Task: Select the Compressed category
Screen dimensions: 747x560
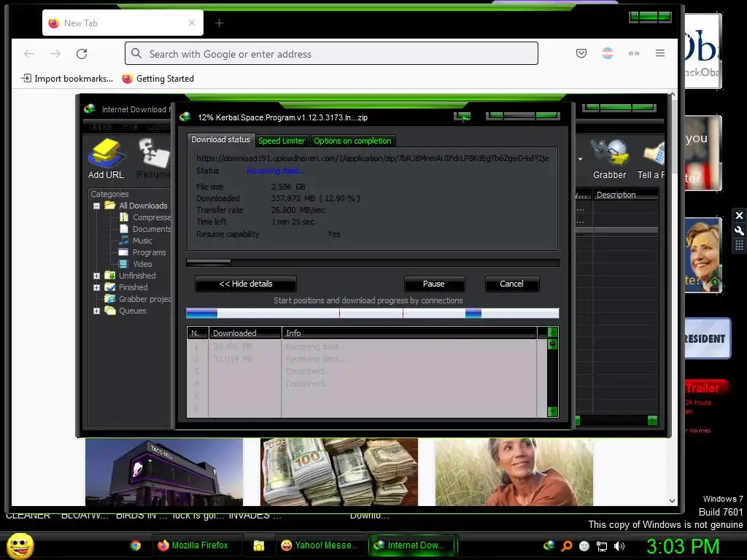Action: [x=145, y=217]
